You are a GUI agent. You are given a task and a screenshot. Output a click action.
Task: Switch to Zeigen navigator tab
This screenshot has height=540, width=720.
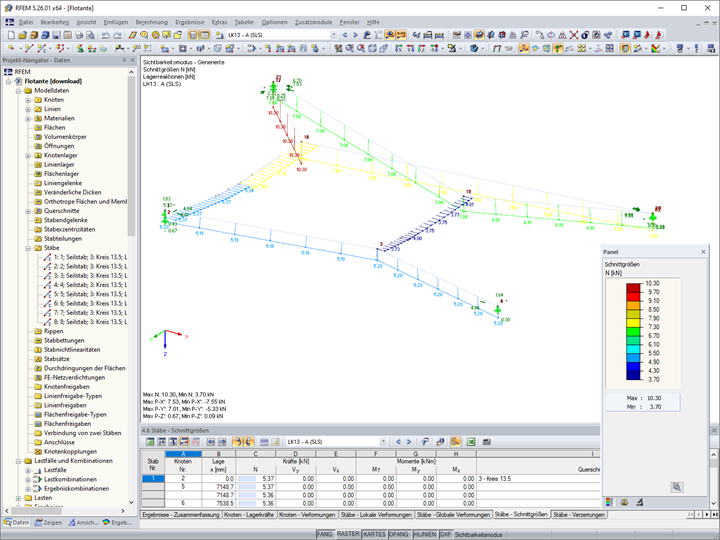49,523
